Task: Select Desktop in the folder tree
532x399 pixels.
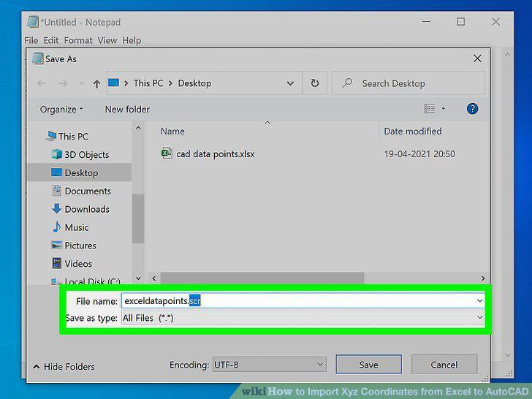Action: pos(81,172)
